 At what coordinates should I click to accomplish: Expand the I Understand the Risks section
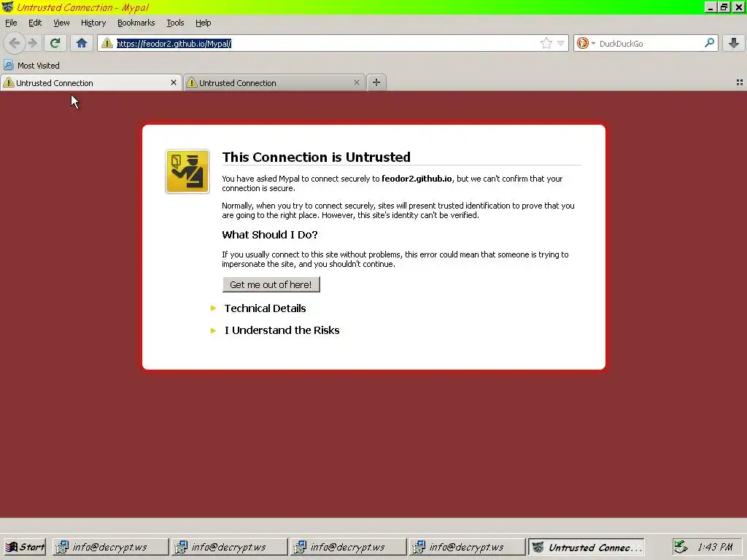click(282, 330)
